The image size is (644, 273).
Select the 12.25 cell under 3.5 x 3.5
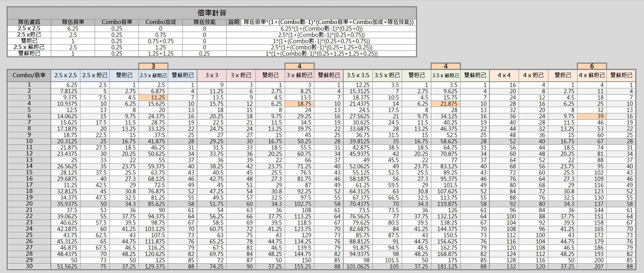[358, 85]
